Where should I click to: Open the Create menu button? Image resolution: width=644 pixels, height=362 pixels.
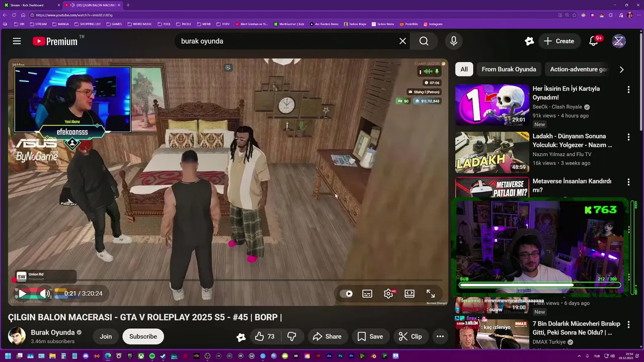[x=559, y=41]
